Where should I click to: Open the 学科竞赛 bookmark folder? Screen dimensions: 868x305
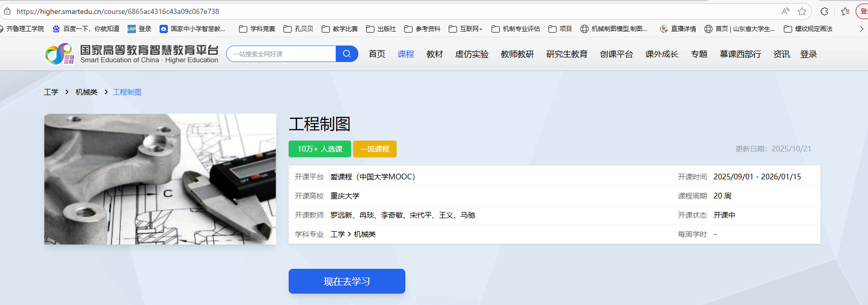point(257,29)
